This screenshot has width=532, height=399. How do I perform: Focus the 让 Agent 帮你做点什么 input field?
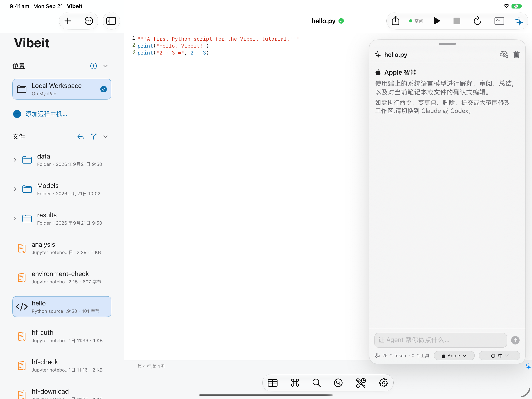(441, 340)
